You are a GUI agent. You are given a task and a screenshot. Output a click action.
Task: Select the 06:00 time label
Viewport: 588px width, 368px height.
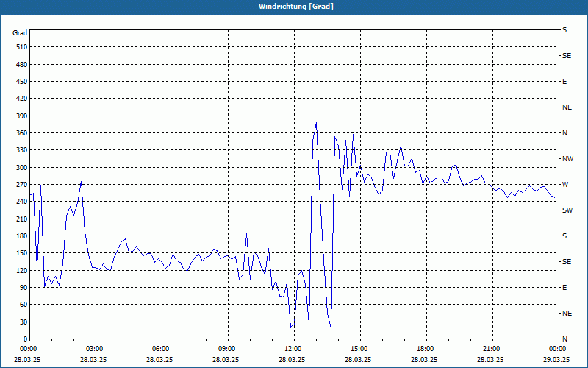coord(162,349)
